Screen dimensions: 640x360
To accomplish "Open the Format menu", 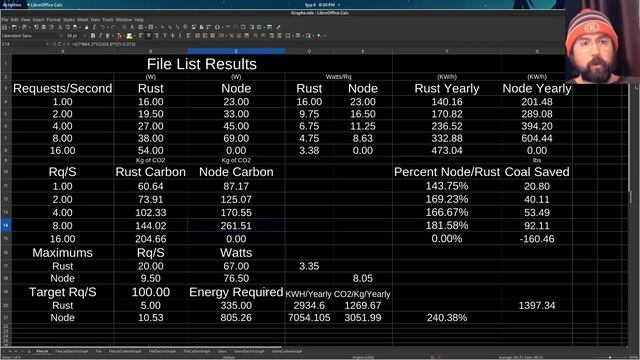I will pos(53,20).
